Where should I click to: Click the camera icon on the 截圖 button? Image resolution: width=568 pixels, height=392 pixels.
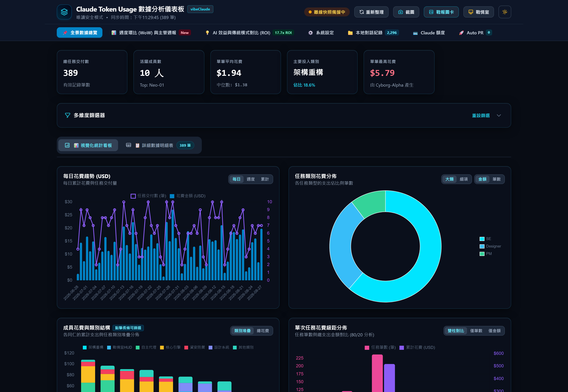(x=400, y=12)
